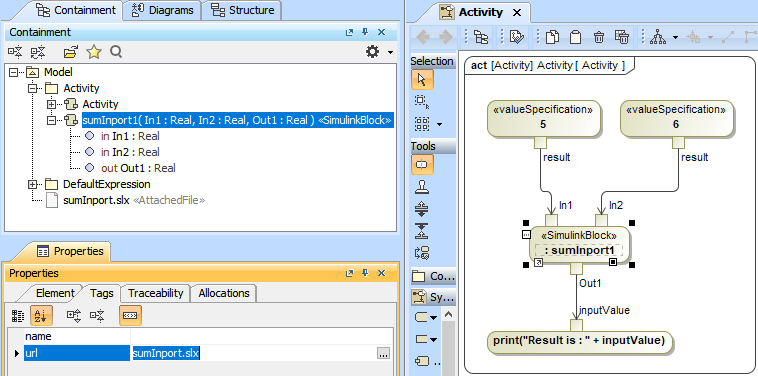Select the print Result action node
758x376 pixels.
(x=579, y=341)
